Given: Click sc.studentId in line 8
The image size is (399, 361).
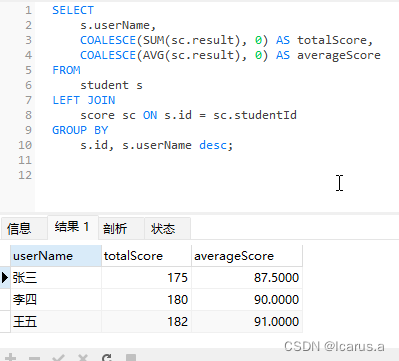Looking at the screenshot, I should [x=255, y=115].
